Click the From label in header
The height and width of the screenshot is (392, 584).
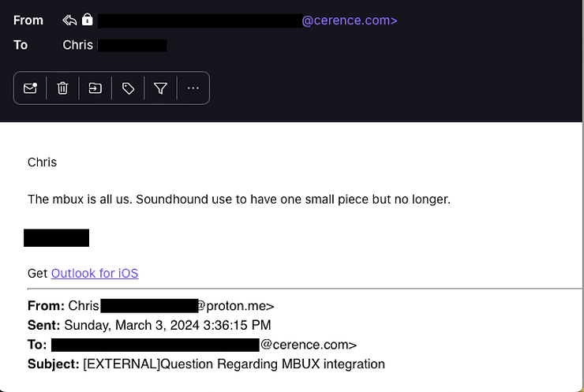[x=28, y=21]
